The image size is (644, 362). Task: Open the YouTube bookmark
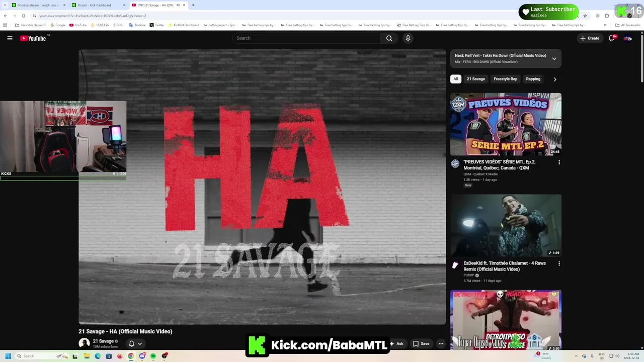(78, 25)
